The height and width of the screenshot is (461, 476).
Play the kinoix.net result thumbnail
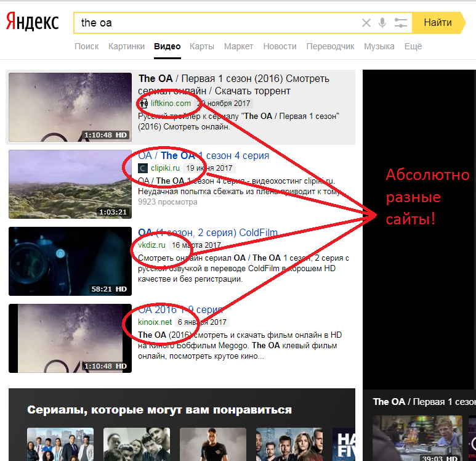tap(70, 338)
